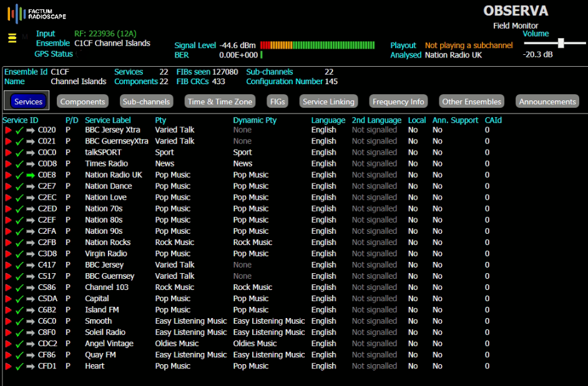Click green analyse arrow for Nation Radio UK
The image size is (588, 386).
point(31,175)
